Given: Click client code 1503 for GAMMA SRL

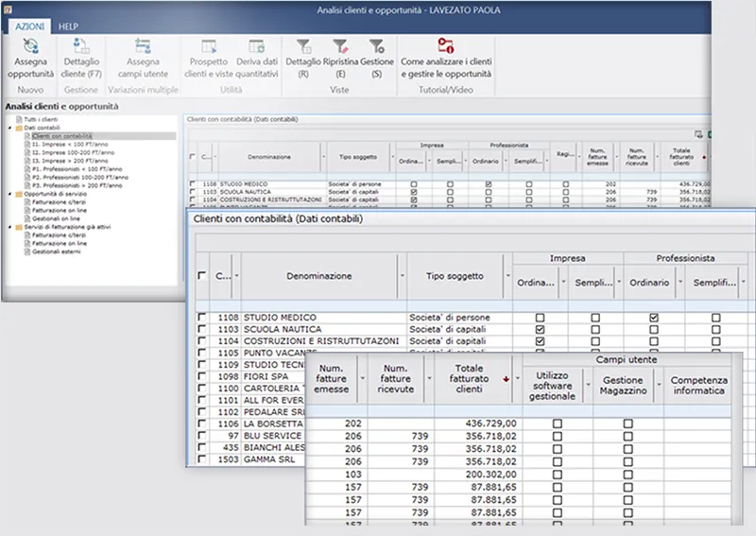Looking at the screenshot, I should coord(228,459).
